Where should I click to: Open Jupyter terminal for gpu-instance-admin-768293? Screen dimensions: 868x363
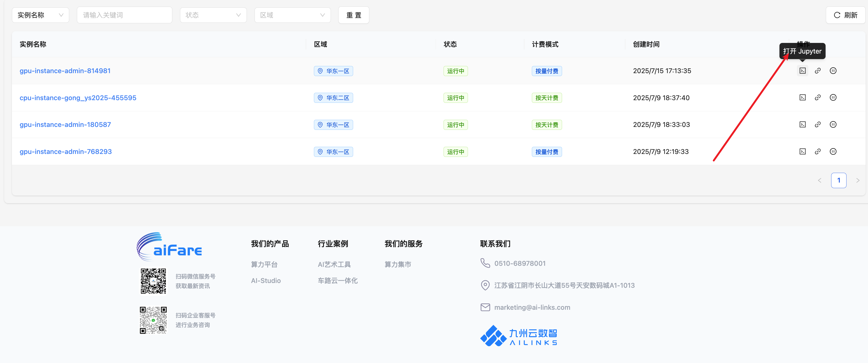pos(802,152)
